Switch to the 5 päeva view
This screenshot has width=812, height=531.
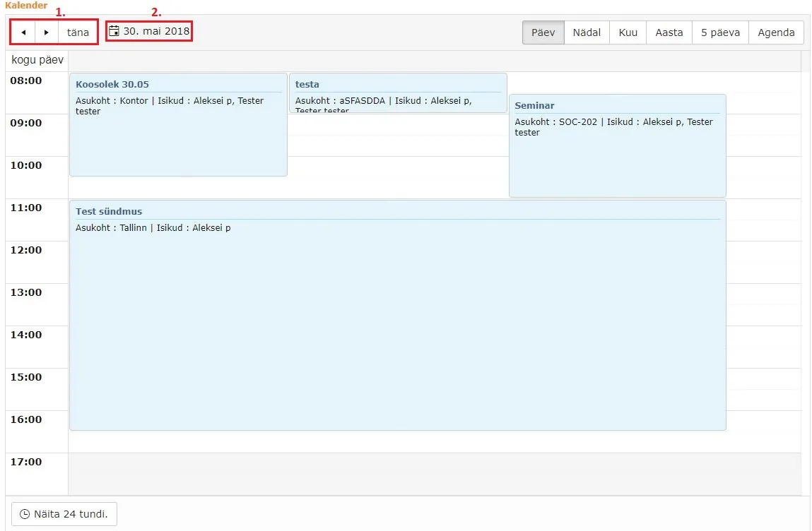coord(720,32)
